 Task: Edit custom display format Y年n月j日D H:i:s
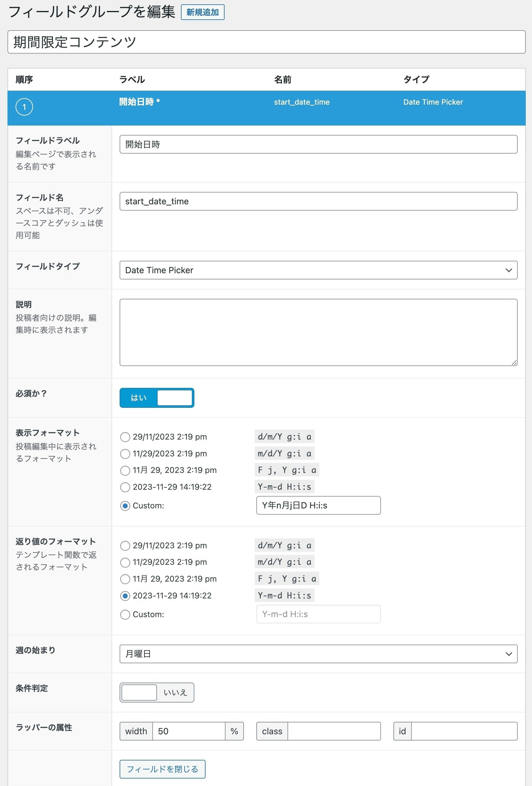pos(318,505)
